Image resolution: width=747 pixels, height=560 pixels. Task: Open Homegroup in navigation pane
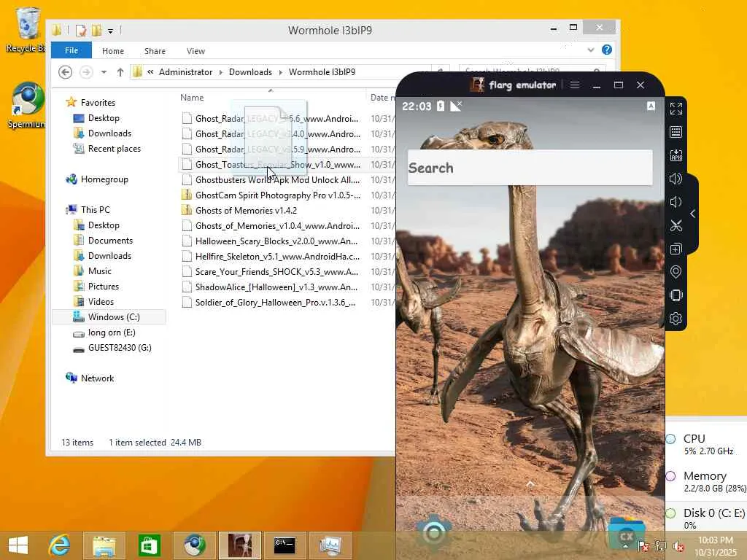pos(104,179)
